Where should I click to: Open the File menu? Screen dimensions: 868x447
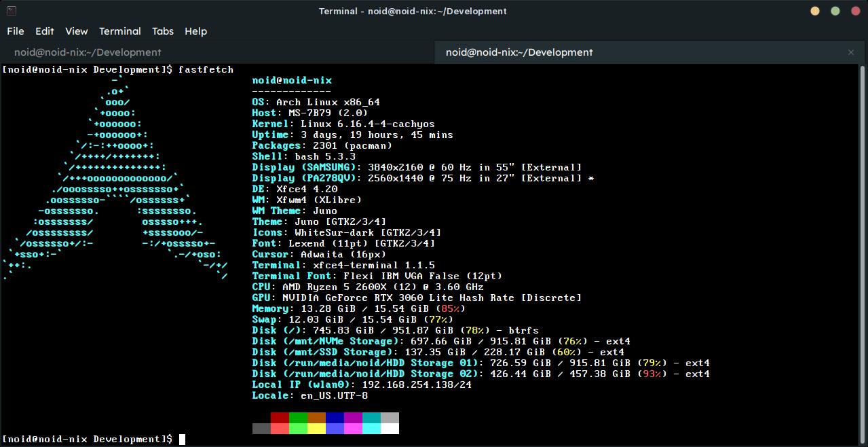[x=16, y=31]
